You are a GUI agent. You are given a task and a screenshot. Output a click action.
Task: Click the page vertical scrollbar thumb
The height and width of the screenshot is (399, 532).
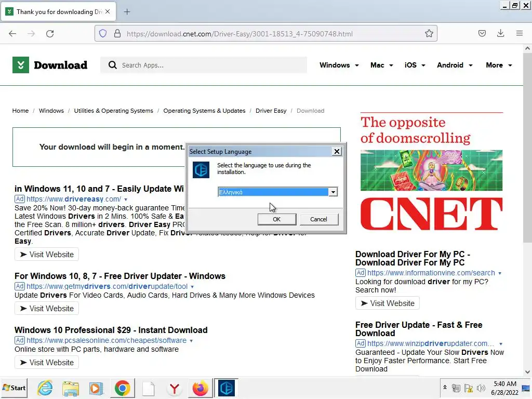pyautogui.click(x=527, y=148)
